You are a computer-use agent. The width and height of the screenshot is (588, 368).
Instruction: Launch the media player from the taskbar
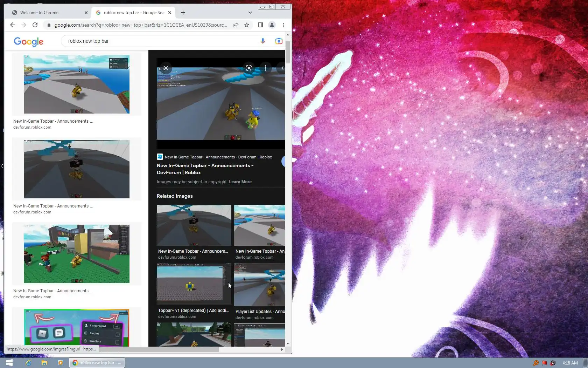(61, 363)
